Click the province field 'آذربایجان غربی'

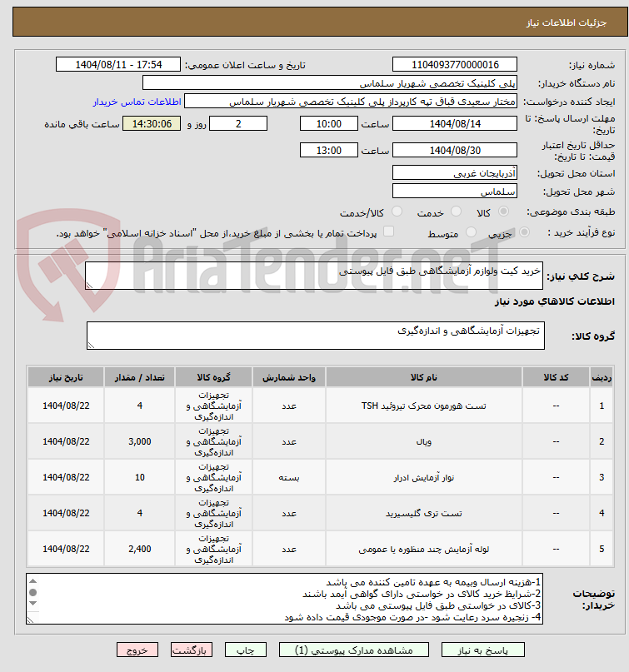[x=455, y=172]
